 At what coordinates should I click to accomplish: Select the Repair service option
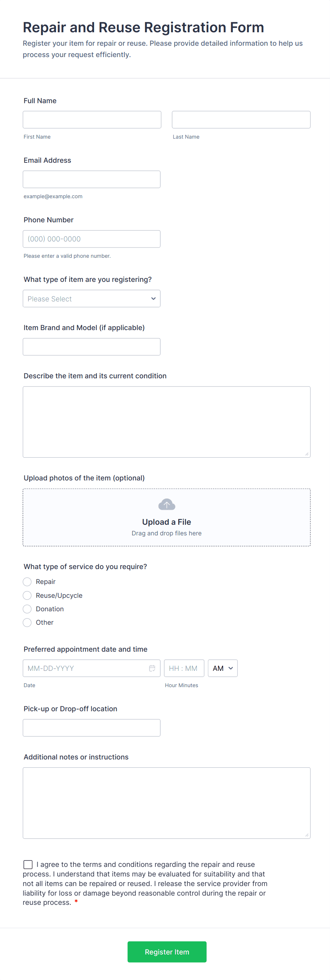27,581
